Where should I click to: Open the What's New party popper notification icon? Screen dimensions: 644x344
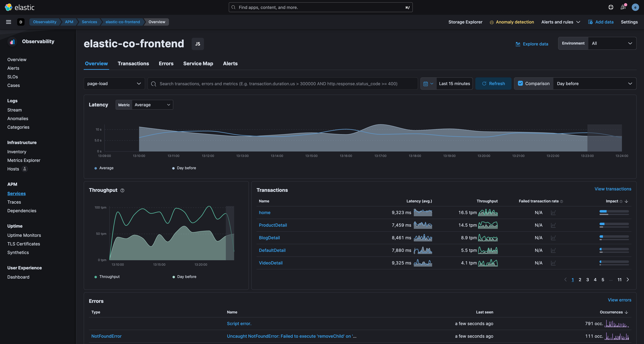tap(623, 7)
